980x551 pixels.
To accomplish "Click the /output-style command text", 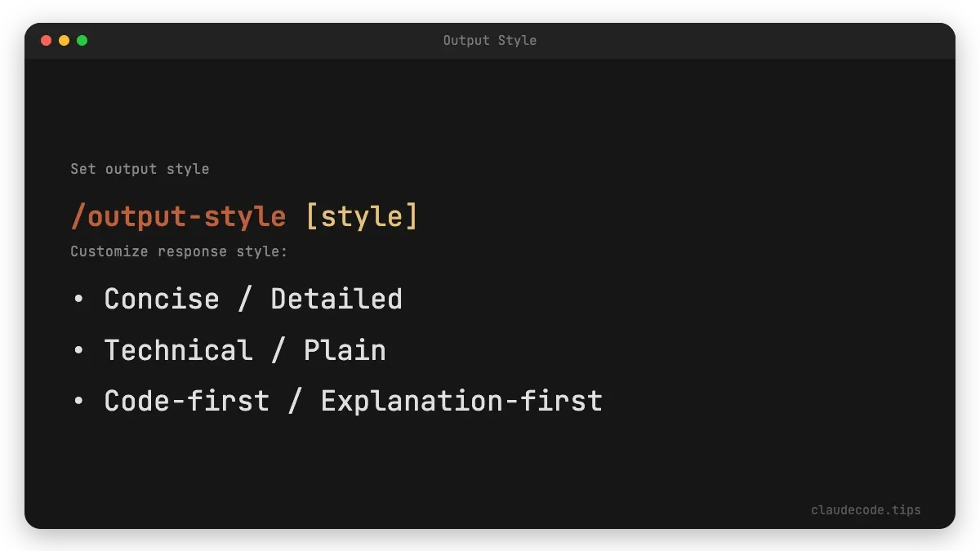I will [178, 216].
